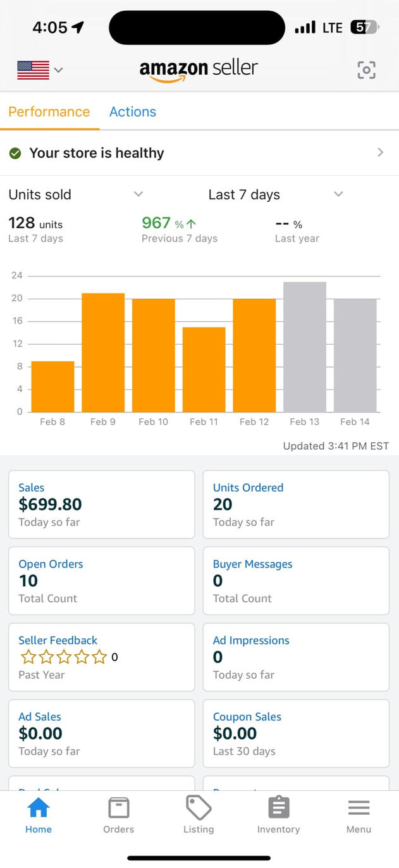399x868 pixels.
Task: Select the Performance tab
Action: [x=49, y=112]
